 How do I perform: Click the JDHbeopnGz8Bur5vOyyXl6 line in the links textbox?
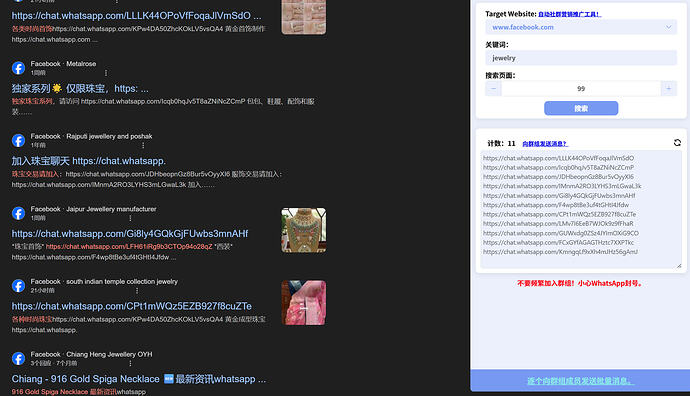[x=558, y=176]
